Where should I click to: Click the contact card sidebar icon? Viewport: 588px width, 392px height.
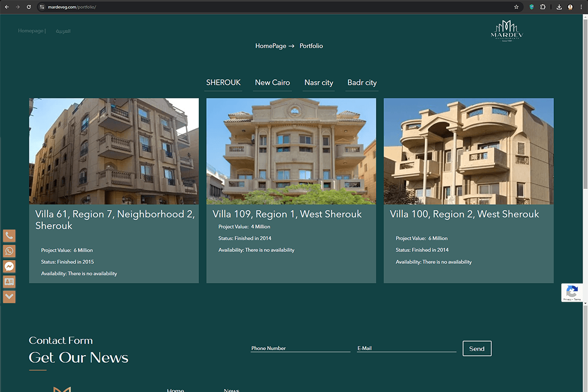coord(9,281)
